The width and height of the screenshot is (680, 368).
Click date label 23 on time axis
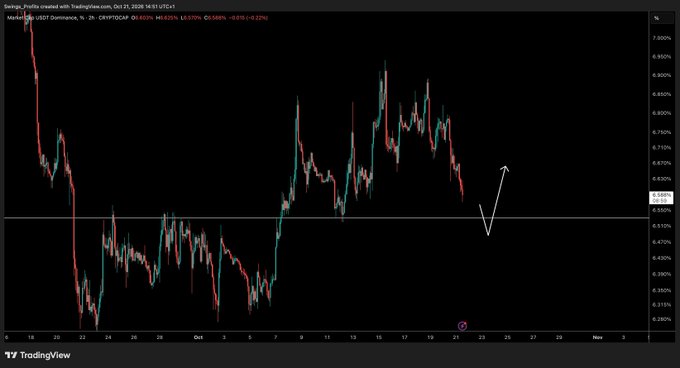click(x=482, y=337)
